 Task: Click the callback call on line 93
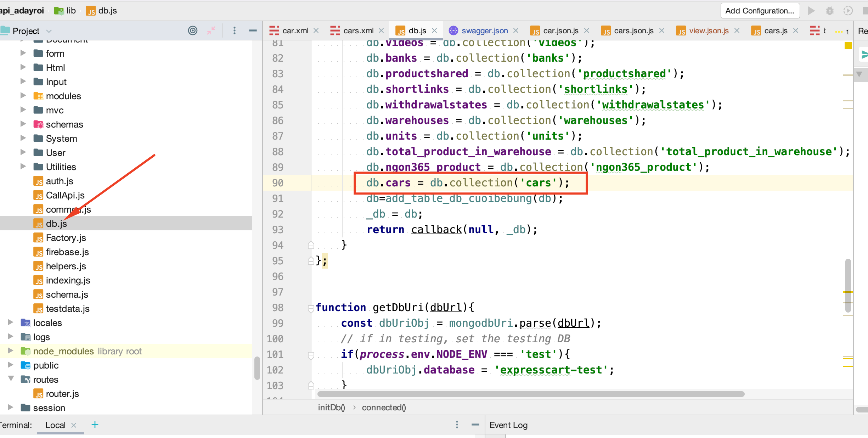pyautogui.click(x=436, y=230)
